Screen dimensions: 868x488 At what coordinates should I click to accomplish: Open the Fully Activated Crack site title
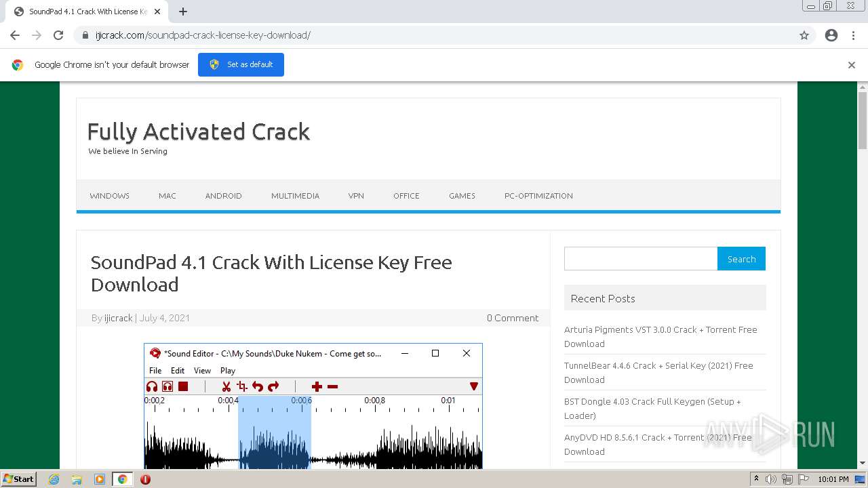point(199,131)
